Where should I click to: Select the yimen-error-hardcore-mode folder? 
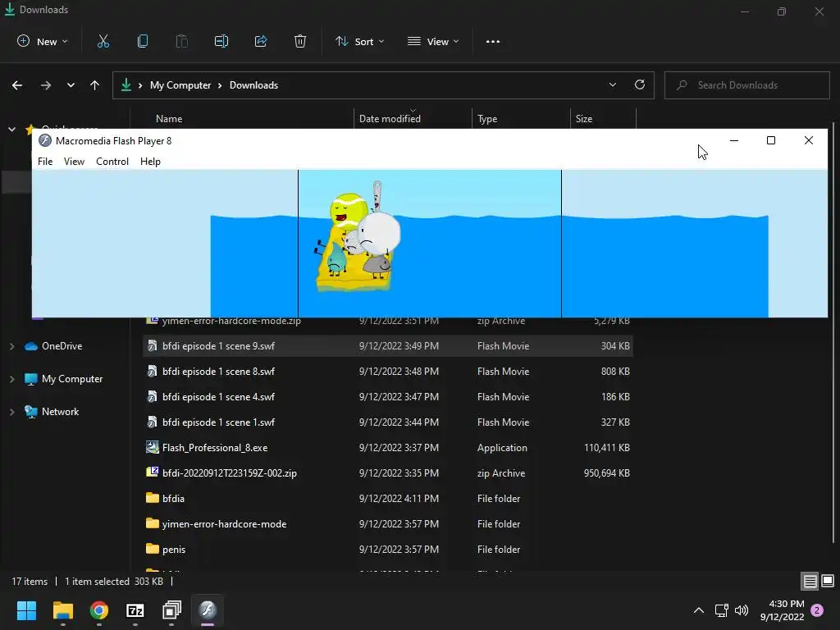pyautogui.click(x=388, y=524)
